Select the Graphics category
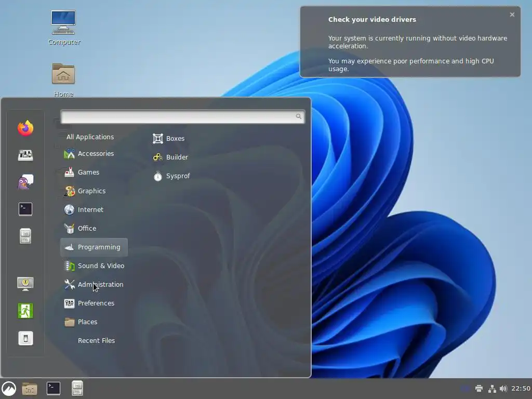Image resolution: width=532 pixels, height=399 pixels. tap(94, 191)
